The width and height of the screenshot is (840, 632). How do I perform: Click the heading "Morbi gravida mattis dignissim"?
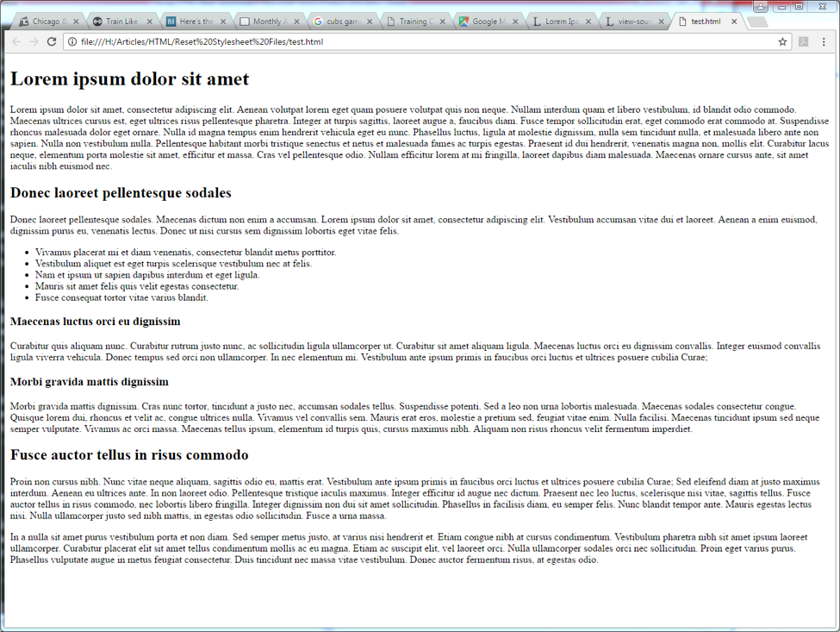tap(90, 382)
